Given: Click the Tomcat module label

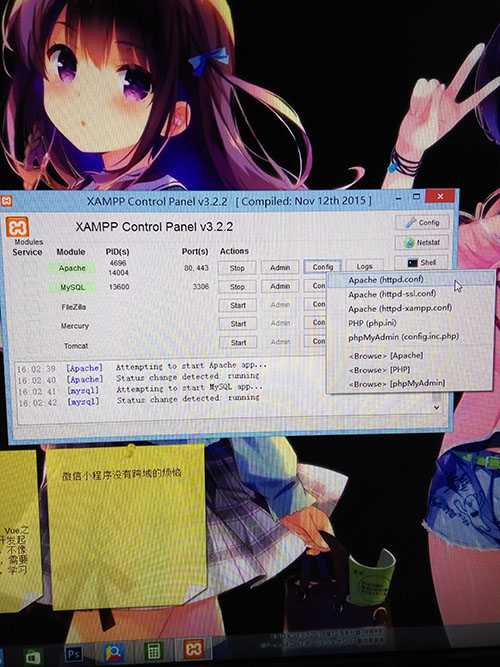Looking at the screenshot, I should coord(76,346).
